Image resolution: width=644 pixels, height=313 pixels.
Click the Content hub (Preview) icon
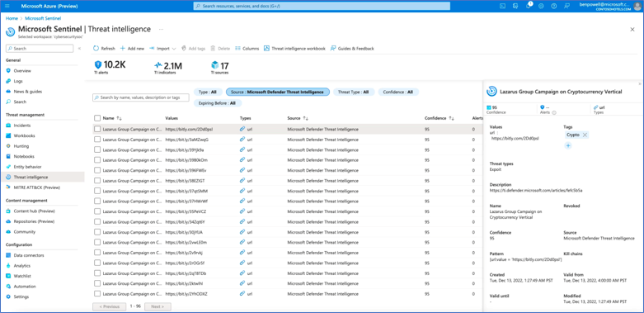8,211
